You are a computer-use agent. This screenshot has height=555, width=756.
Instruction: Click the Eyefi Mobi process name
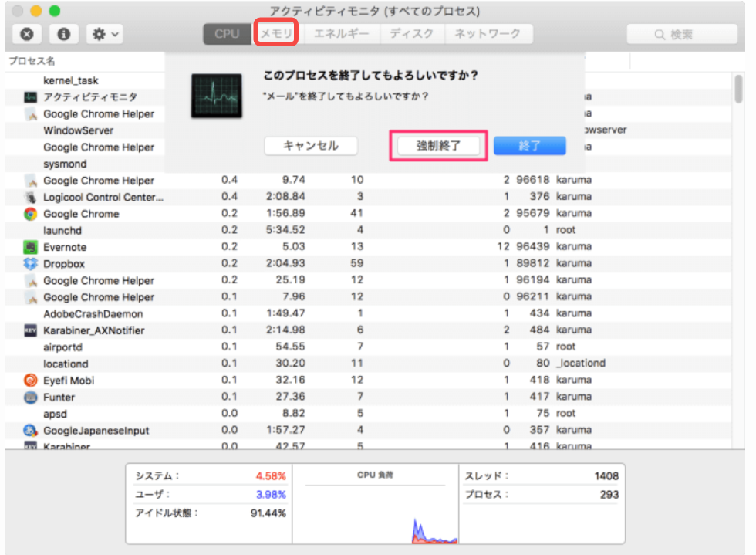pyautogui.click(x=69, y=381)
